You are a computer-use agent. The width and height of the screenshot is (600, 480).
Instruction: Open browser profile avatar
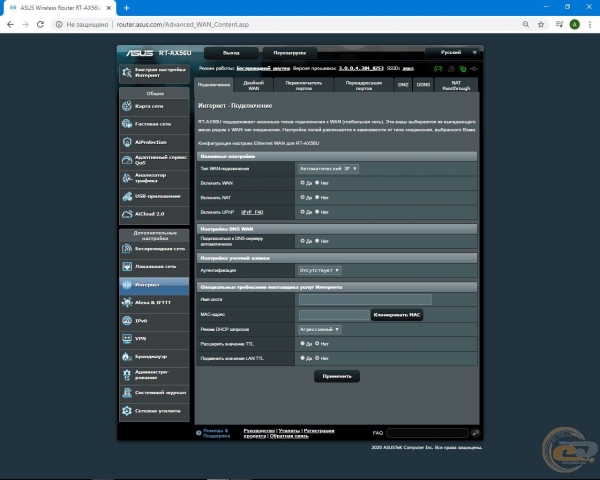pyautogui.click(x=574, y=24)
